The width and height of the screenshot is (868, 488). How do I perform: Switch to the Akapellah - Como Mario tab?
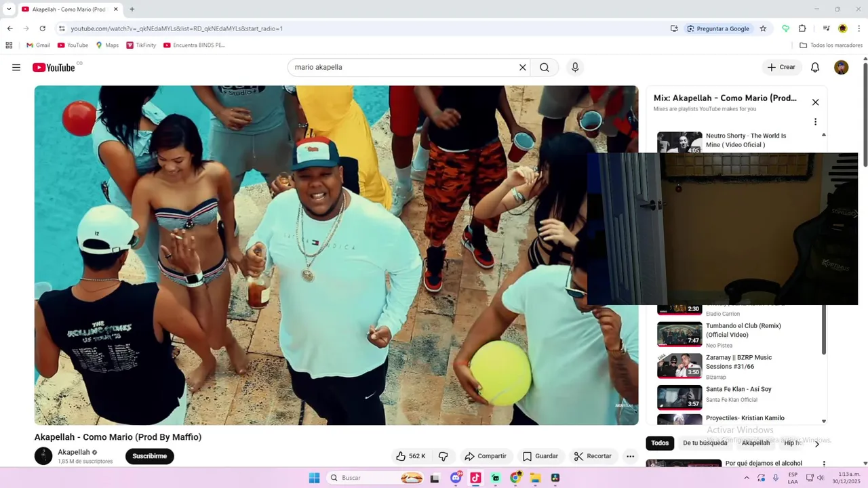click(x=69, y=9)
